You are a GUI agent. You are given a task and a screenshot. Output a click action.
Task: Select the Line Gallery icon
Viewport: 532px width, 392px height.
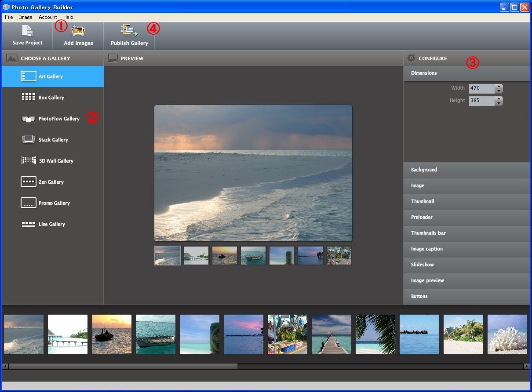click(x=29, y=224)
